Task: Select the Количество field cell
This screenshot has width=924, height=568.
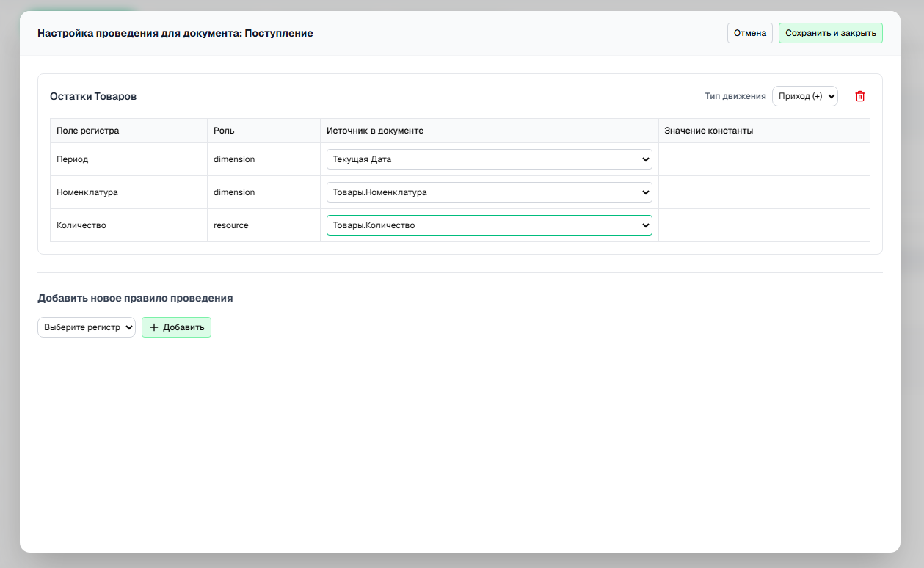Action: pyautogui.click(x=128, y=225)
